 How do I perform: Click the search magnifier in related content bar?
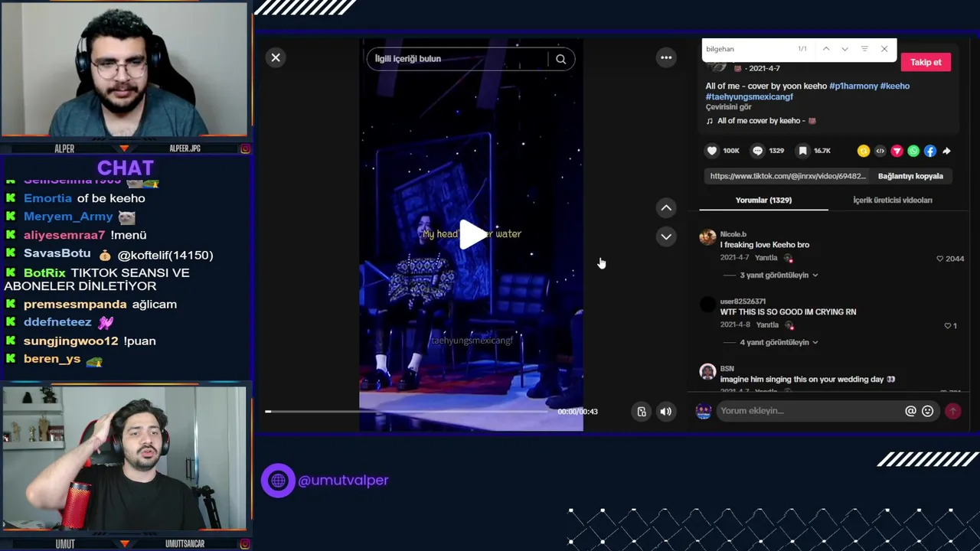click(x=560, y=59)
